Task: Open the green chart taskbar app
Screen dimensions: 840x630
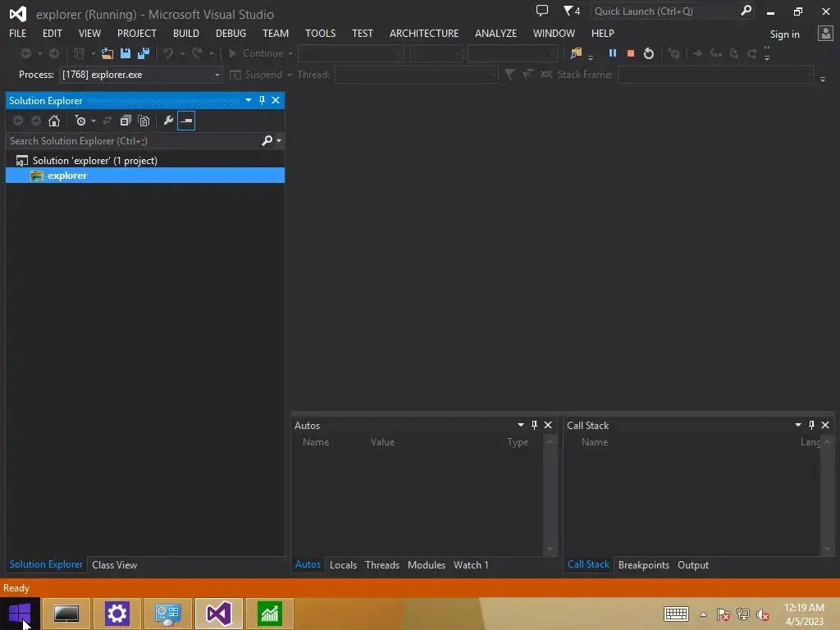Action: (x=269, y=614)
